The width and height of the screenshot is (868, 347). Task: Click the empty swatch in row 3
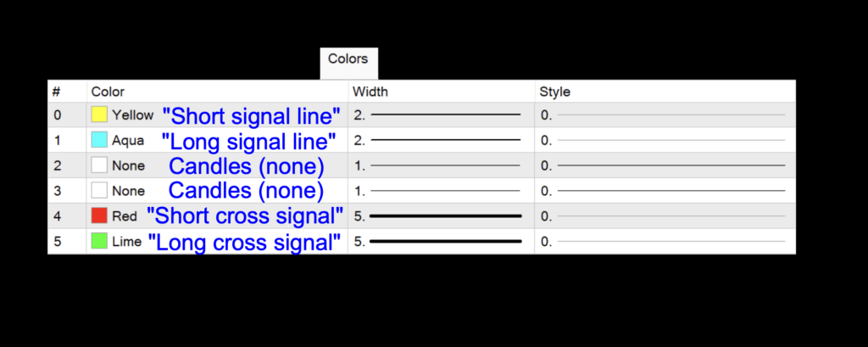tap(99, 191)
